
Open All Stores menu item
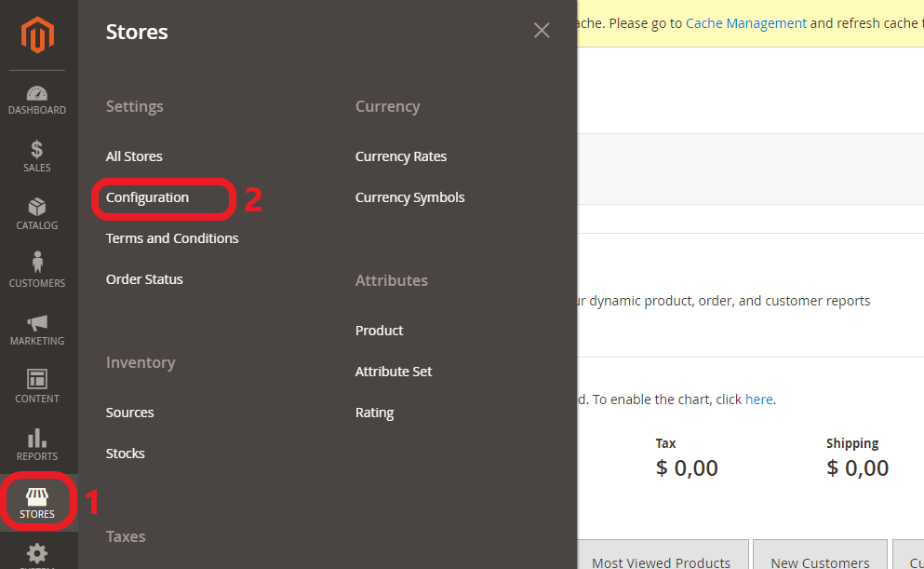pyautogui.click(x=134, y=156)
